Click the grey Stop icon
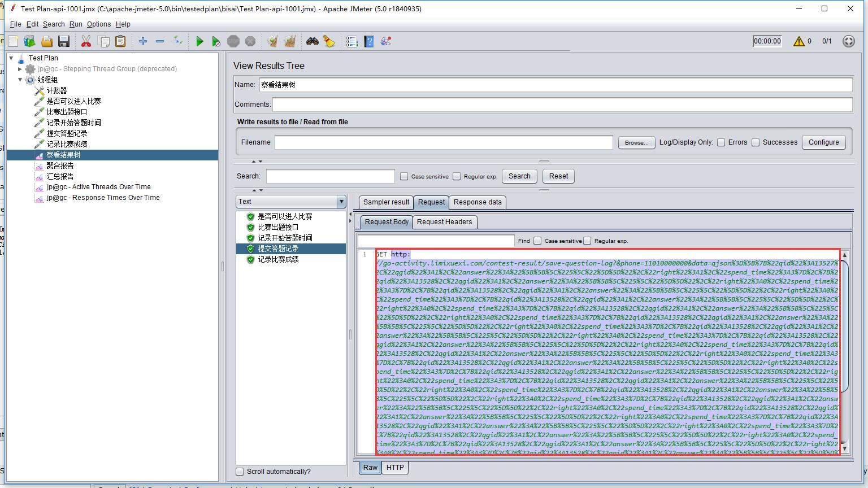This screenshot has width=868, height=488. click(233, 41)
